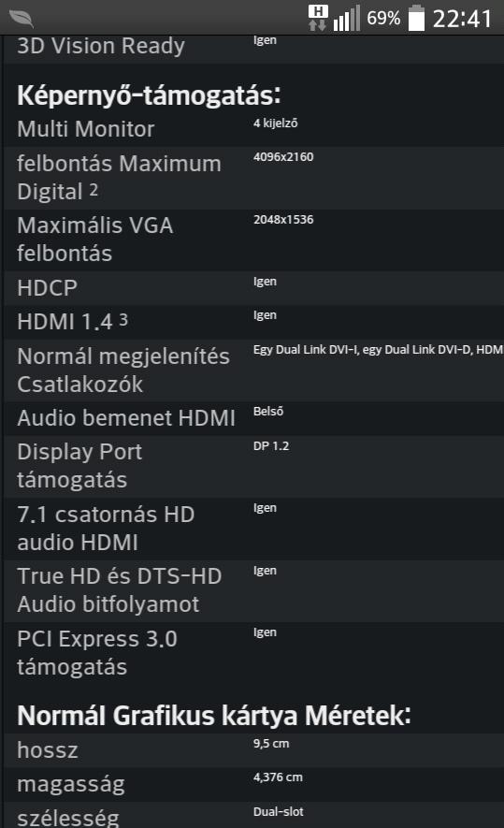Tap the 22:41 clock
The image size is (504, 828).
pyautogui.click(x=462, y=19)
